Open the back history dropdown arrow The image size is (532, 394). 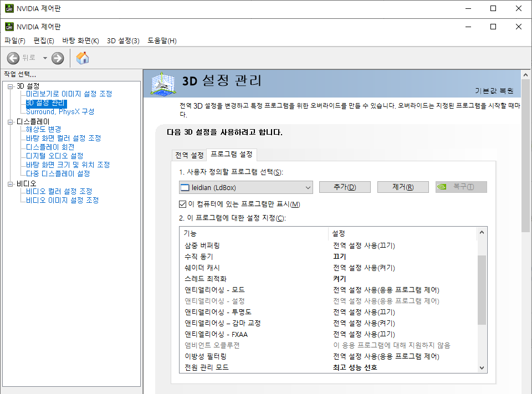(x=45, y=58)
